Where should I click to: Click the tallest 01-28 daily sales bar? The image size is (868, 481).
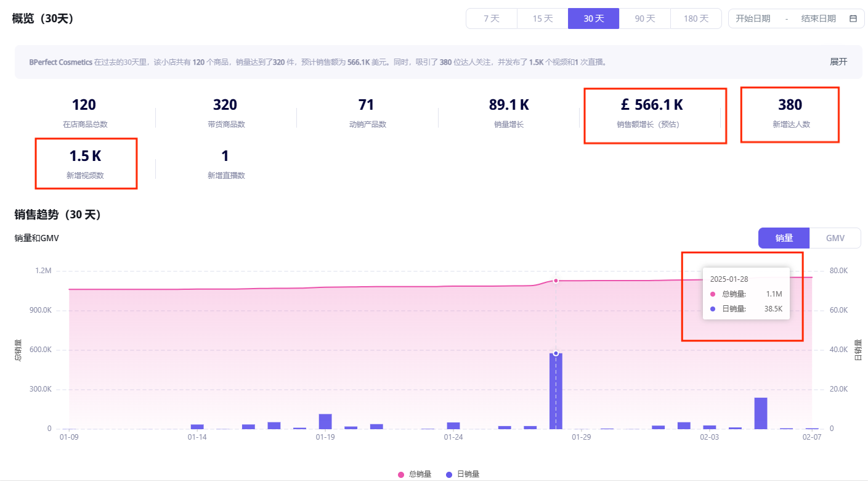click(x=556, y=391)
